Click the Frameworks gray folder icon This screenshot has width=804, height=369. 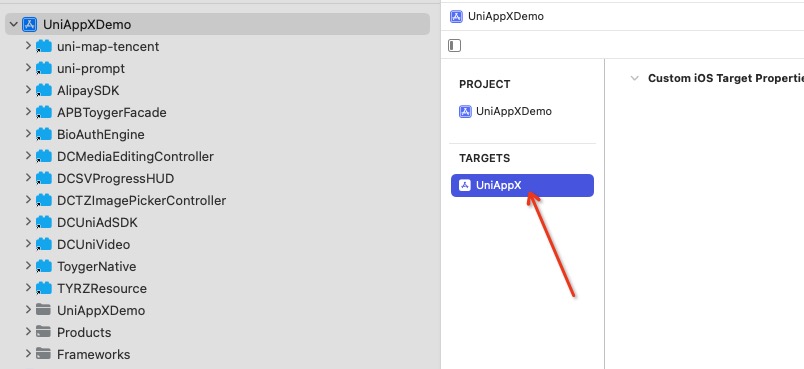click(44, 355)
